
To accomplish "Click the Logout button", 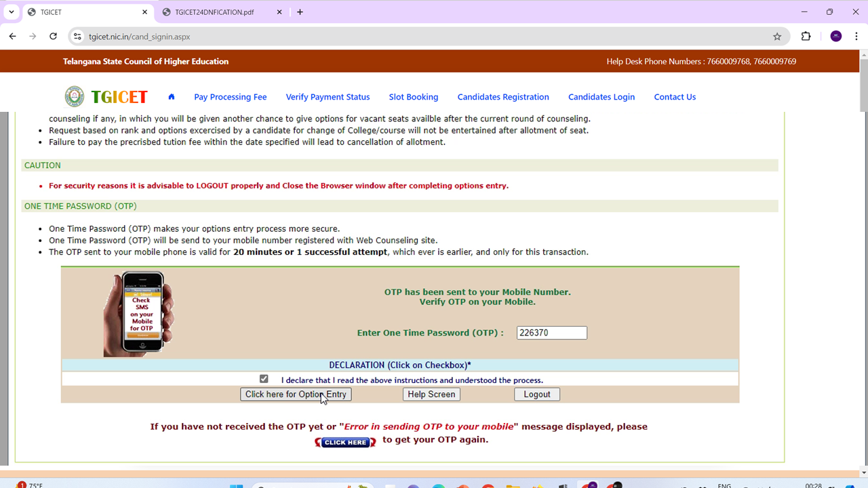I will click(x=536, y=394).
